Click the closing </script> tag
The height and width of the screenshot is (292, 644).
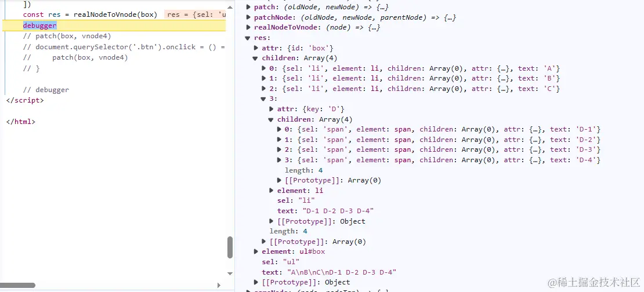tap(24, 100)
